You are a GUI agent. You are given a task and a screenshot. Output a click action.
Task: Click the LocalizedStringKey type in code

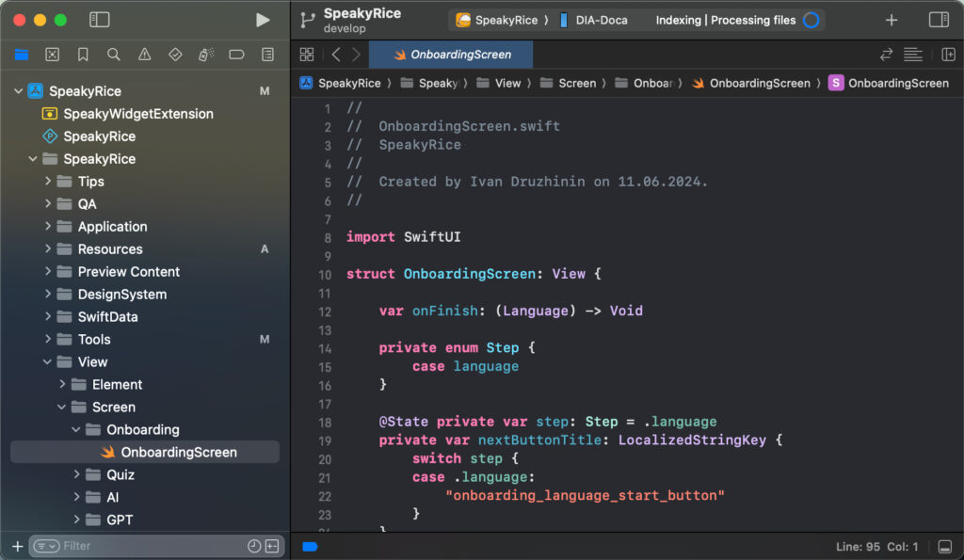(x=692, y=440)
